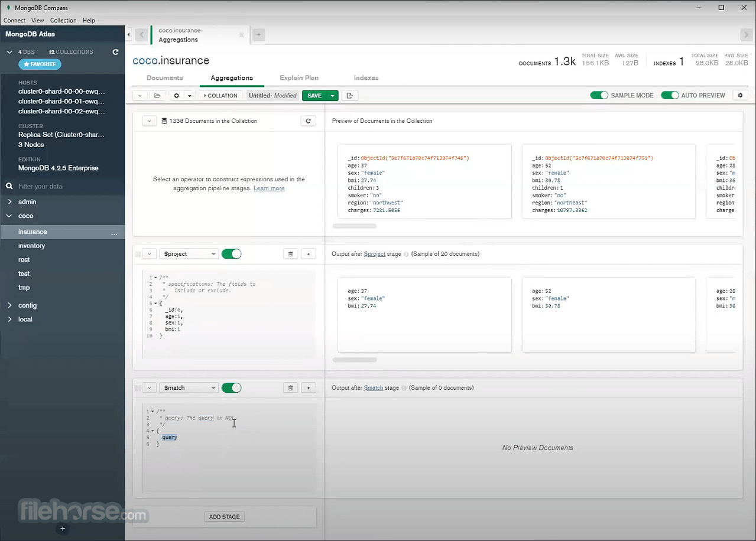
Task: Expand the admin database in sidebar
Action: (9, 202)
